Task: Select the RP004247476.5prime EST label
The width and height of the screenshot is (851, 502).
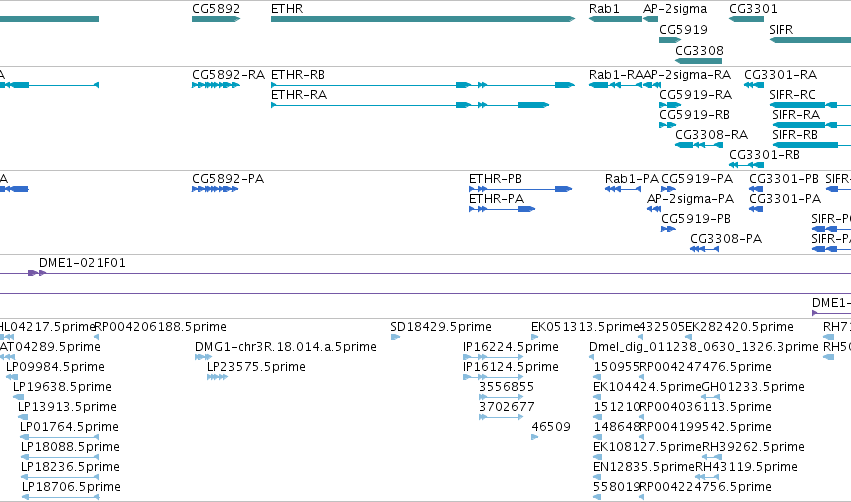Action: tap(706, 367)
